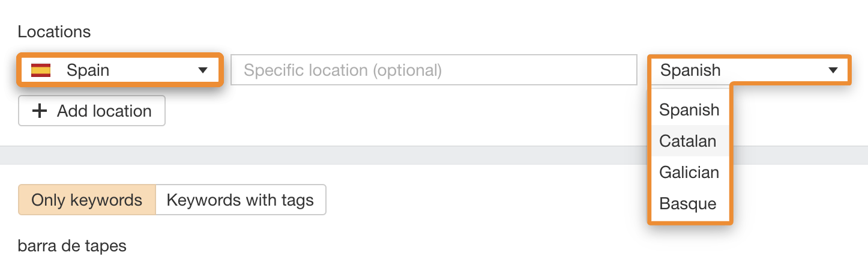This screenshot has width=868, height=279.
Task: Click the selected Spanish value in language box
Action: [x=690, y=70]
